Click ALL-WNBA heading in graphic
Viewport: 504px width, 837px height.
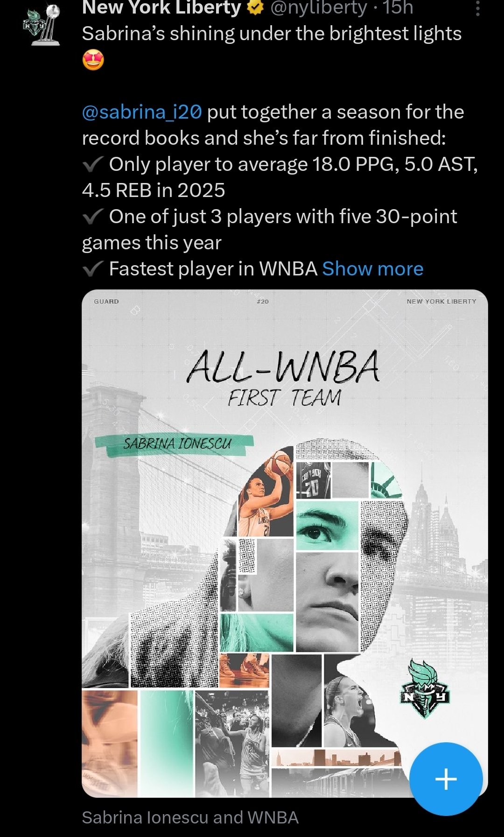tap(283, 368)
